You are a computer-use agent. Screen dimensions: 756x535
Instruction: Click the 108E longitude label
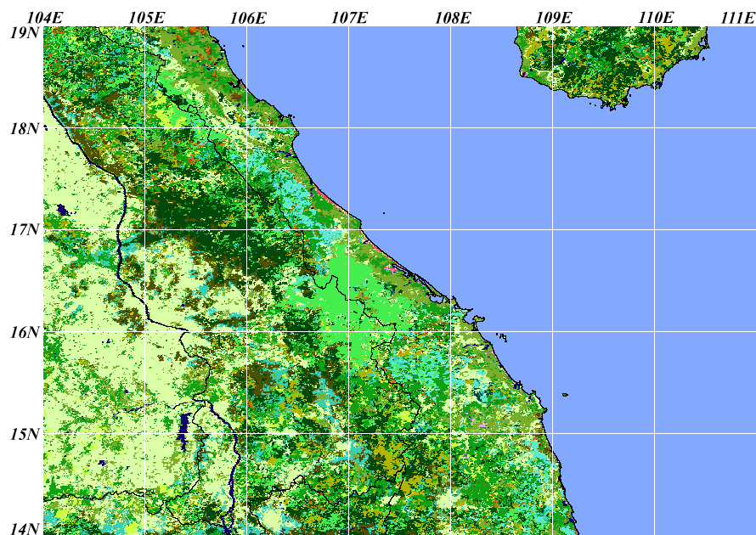tap(452, 18)
